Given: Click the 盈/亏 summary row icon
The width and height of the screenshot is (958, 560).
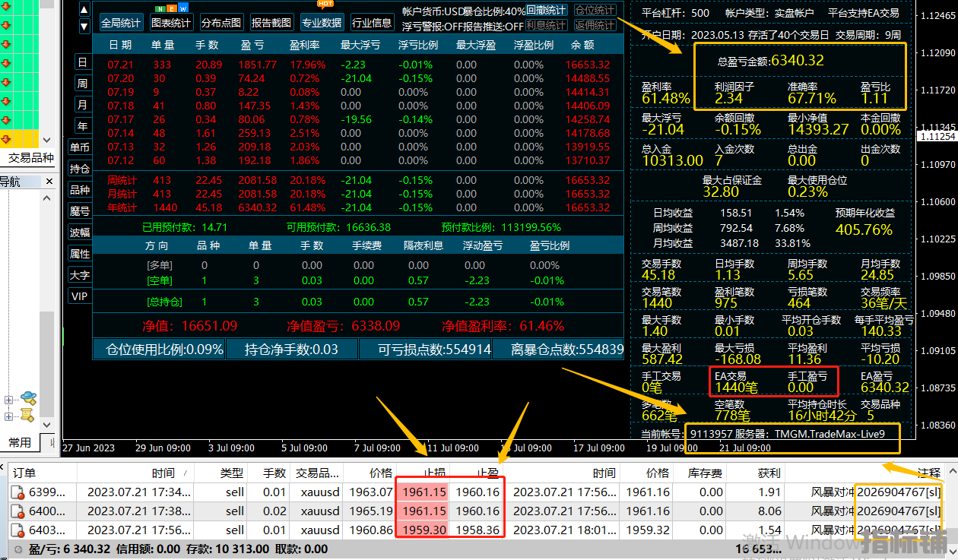Looking at the screenshot, I should 17,549.
